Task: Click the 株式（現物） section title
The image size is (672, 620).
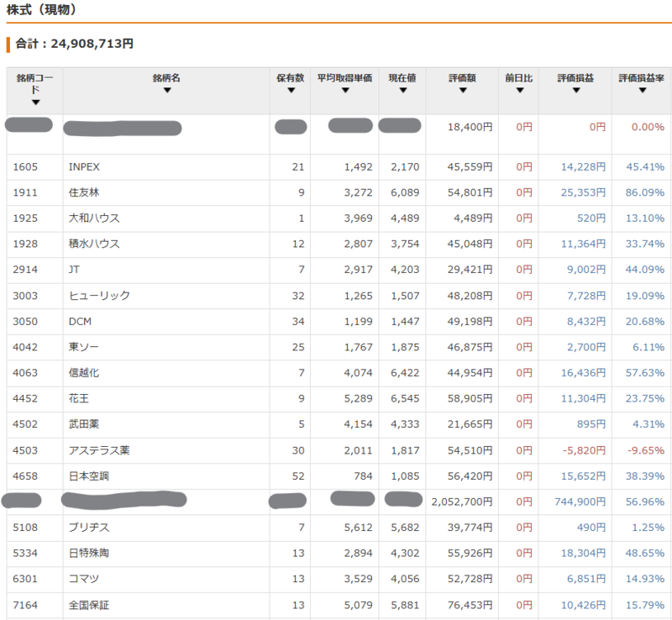Action: point(41,9)
